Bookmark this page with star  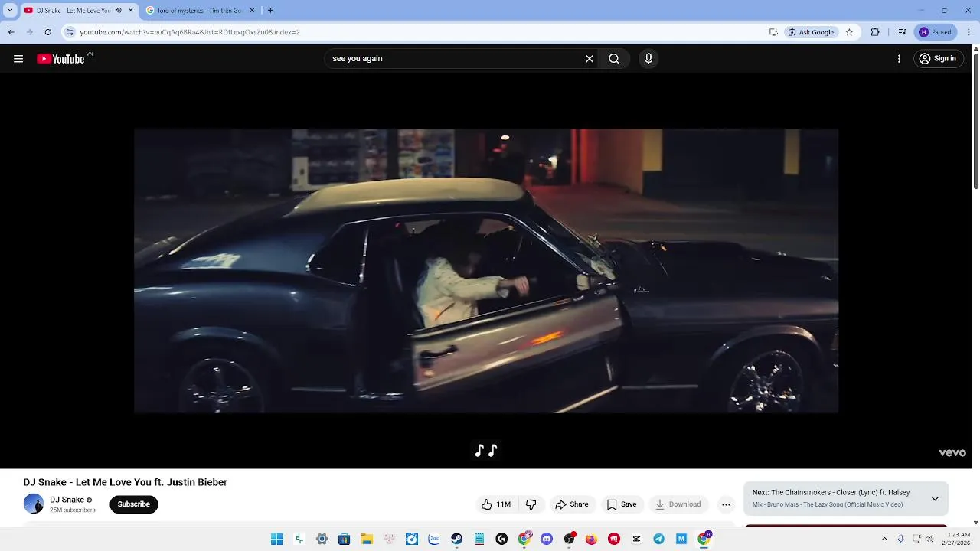849,32
